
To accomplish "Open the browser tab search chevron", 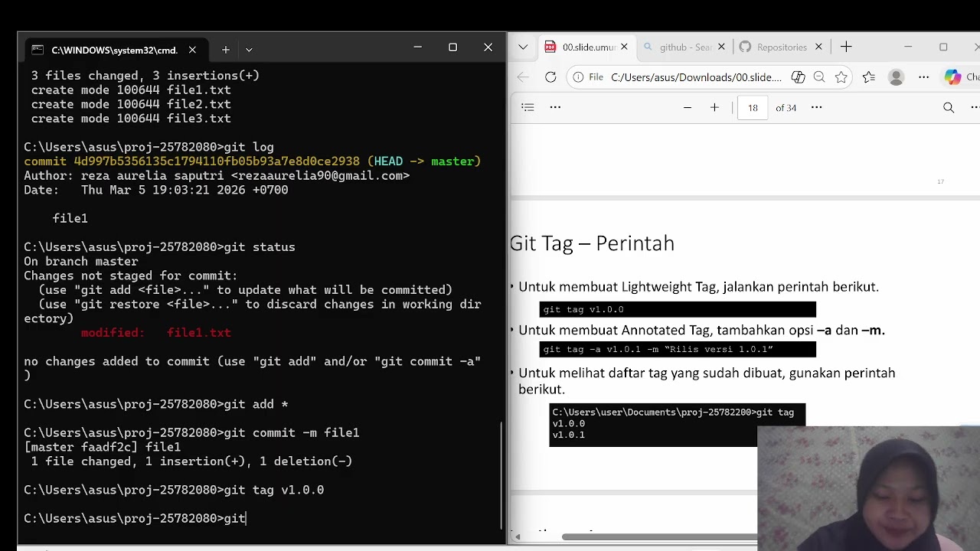I will (523, 47).
